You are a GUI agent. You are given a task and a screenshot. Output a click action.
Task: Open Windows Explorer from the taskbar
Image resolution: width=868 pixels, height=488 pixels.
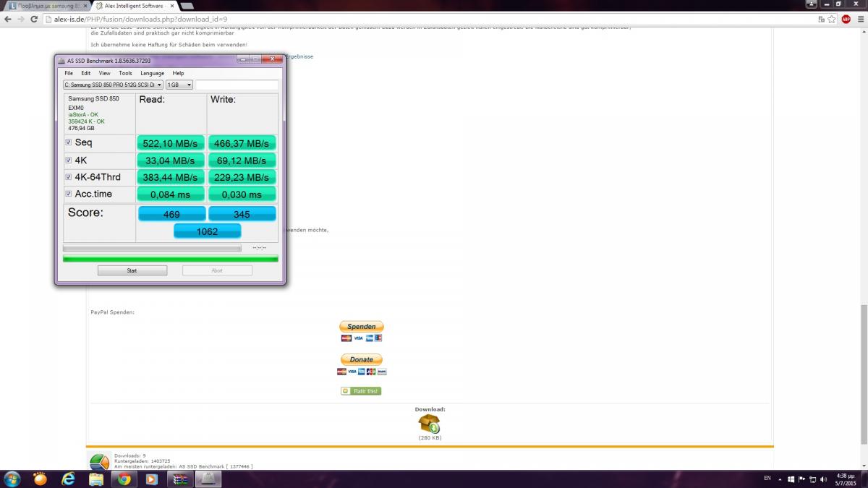point(96,479)
